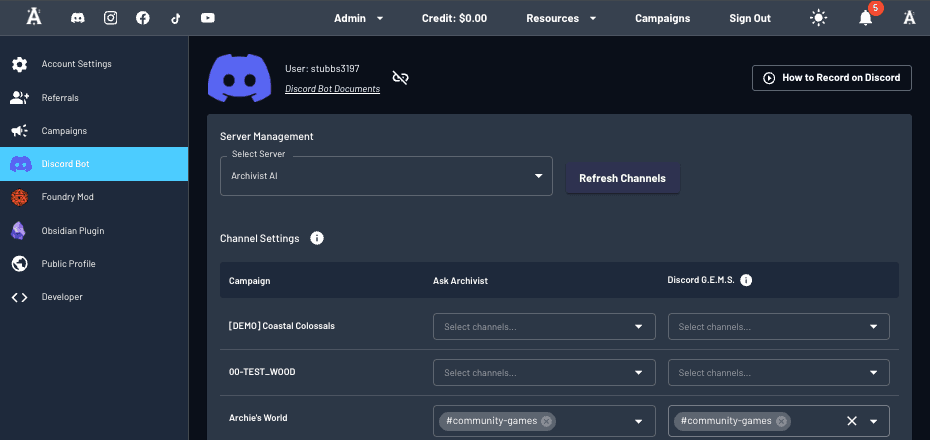This screenshot has width=930, height=440.
Task: Click the Credit: $0.00 balance
Action: (x=454, y=18)
